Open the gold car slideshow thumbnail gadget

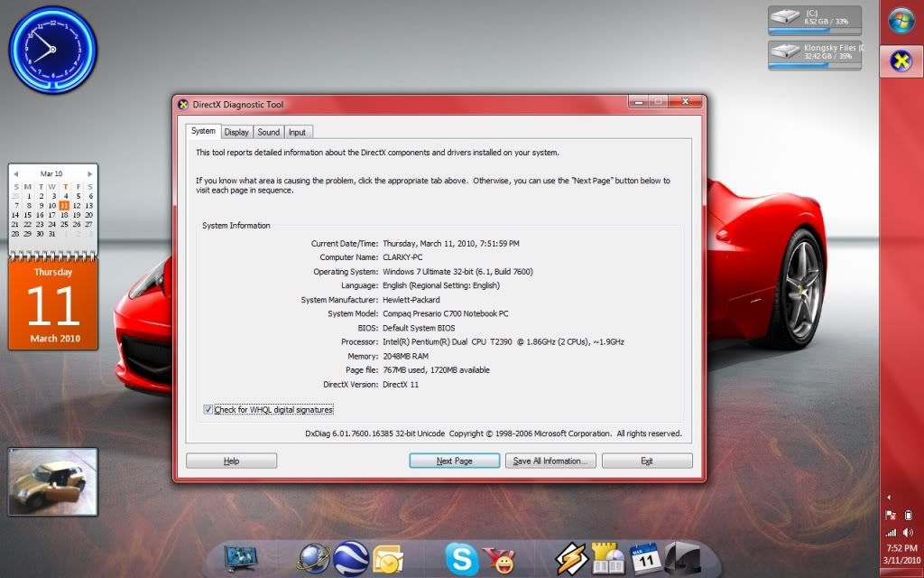53,481
